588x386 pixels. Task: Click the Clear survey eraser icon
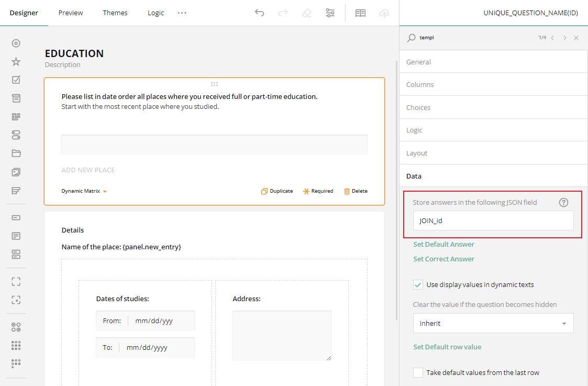pyautogui.click(x=307, y=13)
